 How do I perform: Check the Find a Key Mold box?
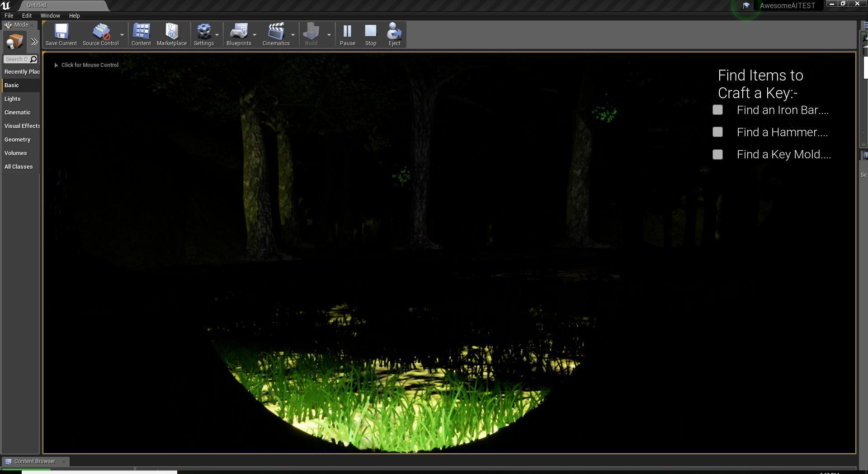tap(717, 155)
